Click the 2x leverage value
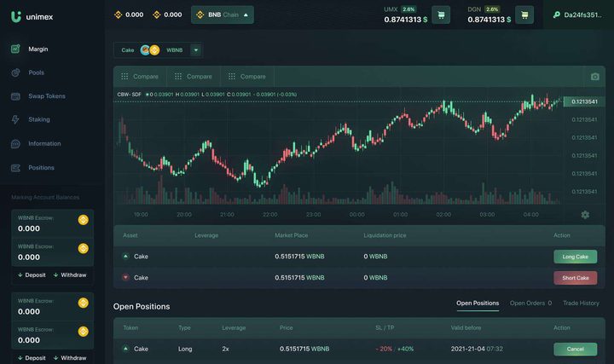The width and height of the screenshot is (614, 364). (x=225, y=349)
